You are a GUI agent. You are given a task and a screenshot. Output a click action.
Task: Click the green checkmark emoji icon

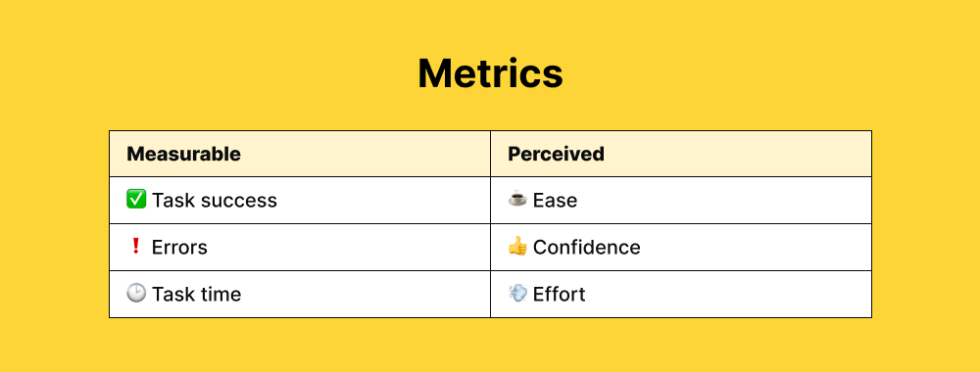136,200
